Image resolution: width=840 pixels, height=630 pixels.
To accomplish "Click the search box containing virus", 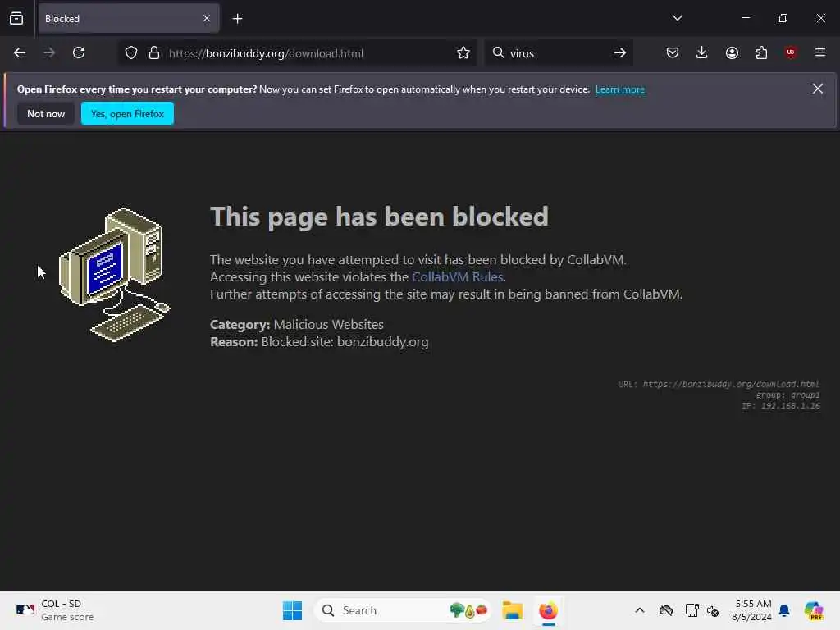I will tap(557, 53).
